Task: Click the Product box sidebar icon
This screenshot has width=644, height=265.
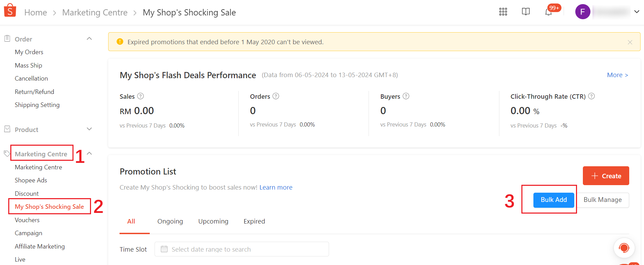Action: click(7, 129)
